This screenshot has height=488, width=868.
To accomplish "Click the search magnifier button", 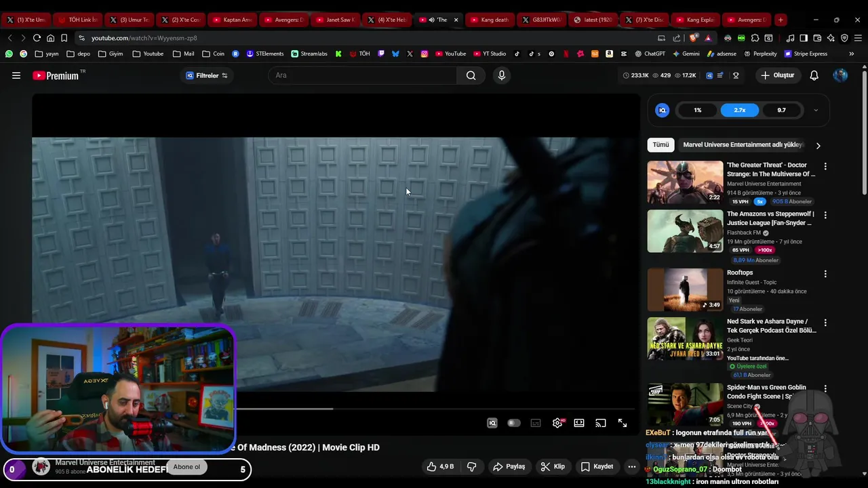I will pyautogui.click(x=471, y=76).
